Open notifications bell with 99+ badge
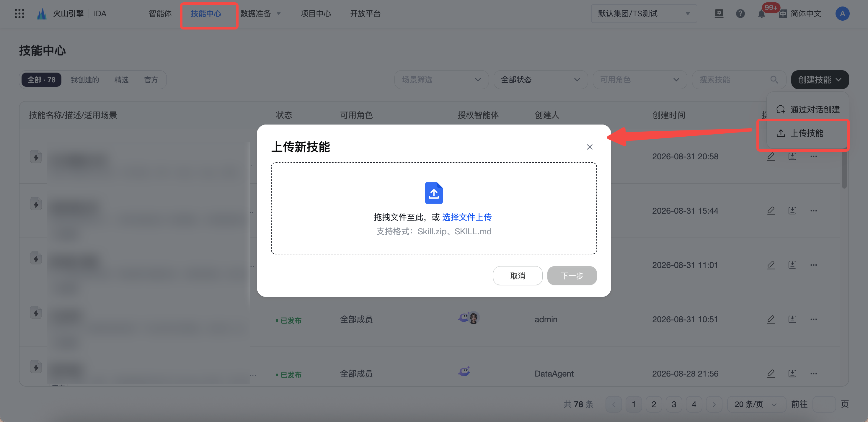 [x=761, y=14]
